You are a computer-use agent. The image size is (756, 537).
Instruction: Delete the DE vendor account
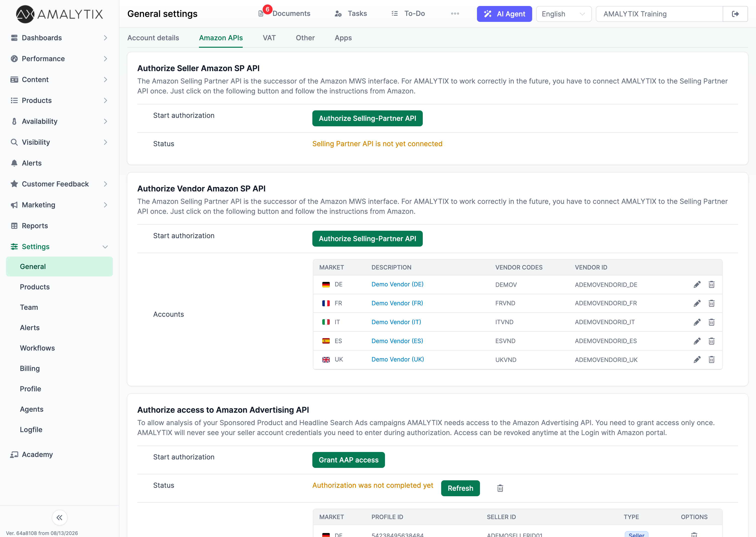point(711,284)
